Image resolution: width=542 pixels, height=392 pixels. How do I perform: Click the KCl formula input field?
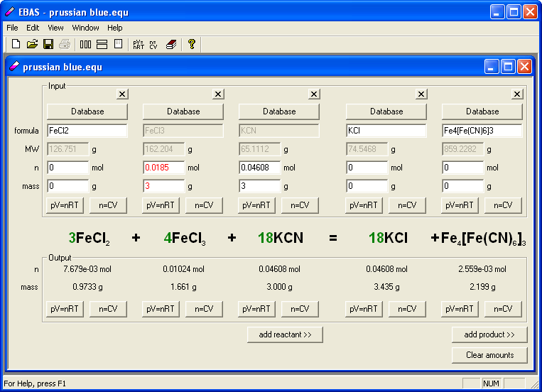point(386,131)
